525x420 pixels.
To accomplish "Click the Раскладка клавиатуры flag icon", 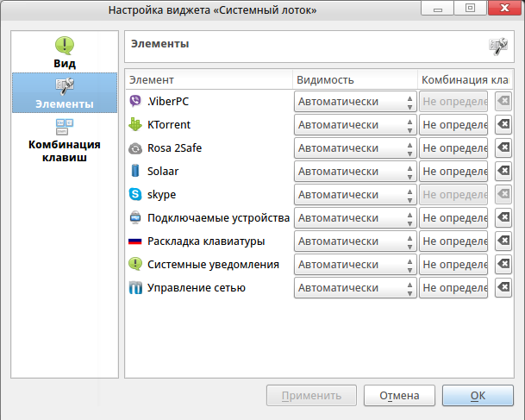I will point(134,241).
